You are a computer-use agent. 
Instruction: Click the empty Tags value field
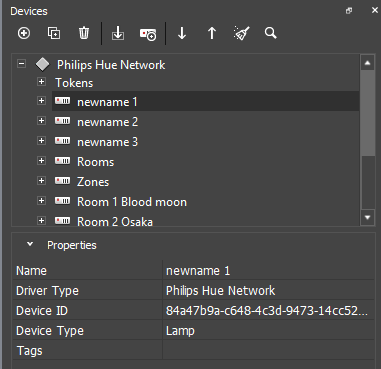[268, 351]
